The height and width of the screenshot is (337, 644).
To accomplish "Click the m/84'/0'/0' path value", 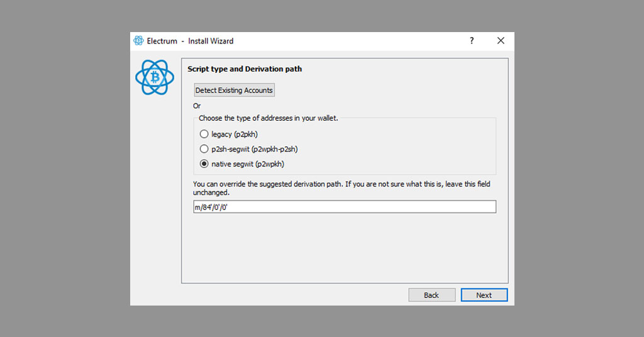I will [211, 207].
